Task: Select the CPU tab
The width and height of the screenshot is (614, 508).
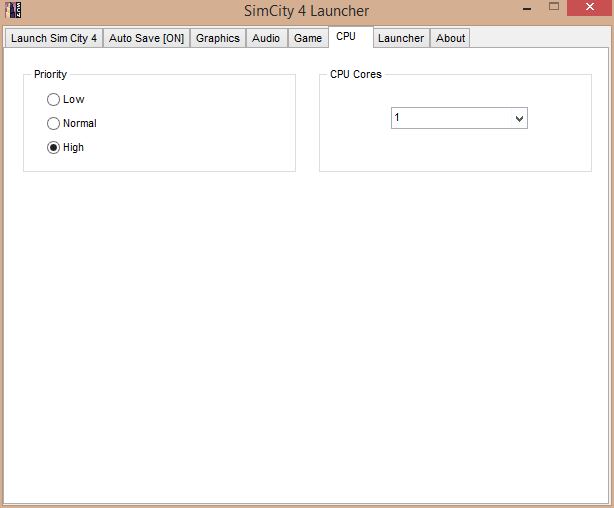Action: pyautogui.click(x=350, y=37)
